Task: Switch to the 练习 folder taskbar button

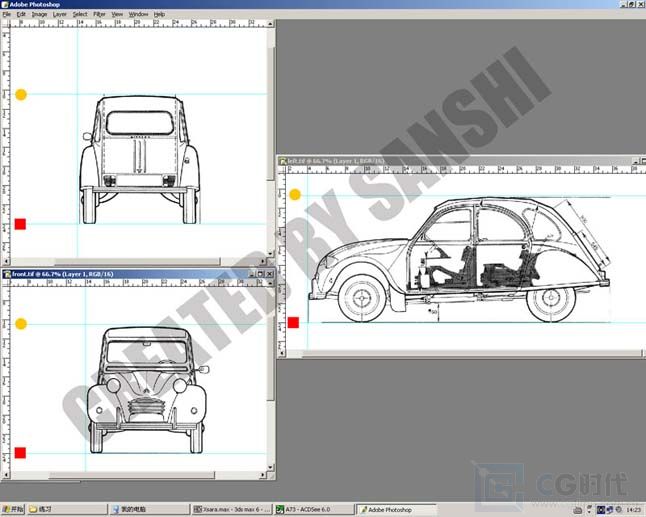Action: [67, 510]
